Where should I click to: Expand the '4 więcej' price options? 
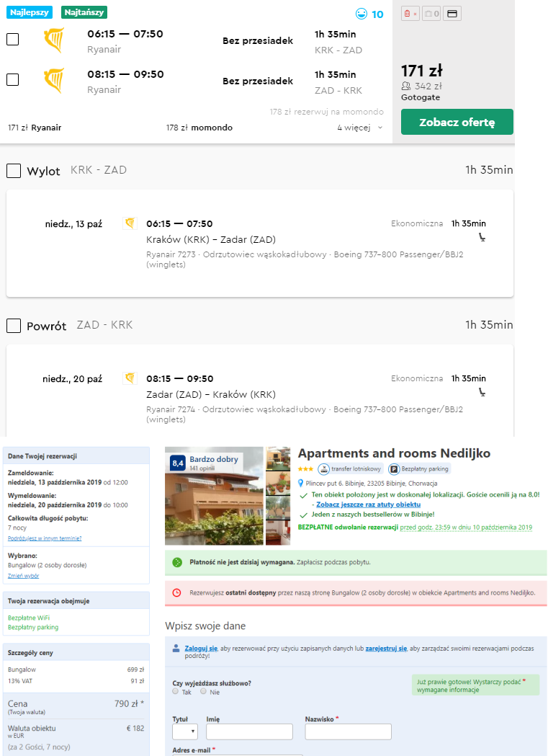(x=360, y=128)
